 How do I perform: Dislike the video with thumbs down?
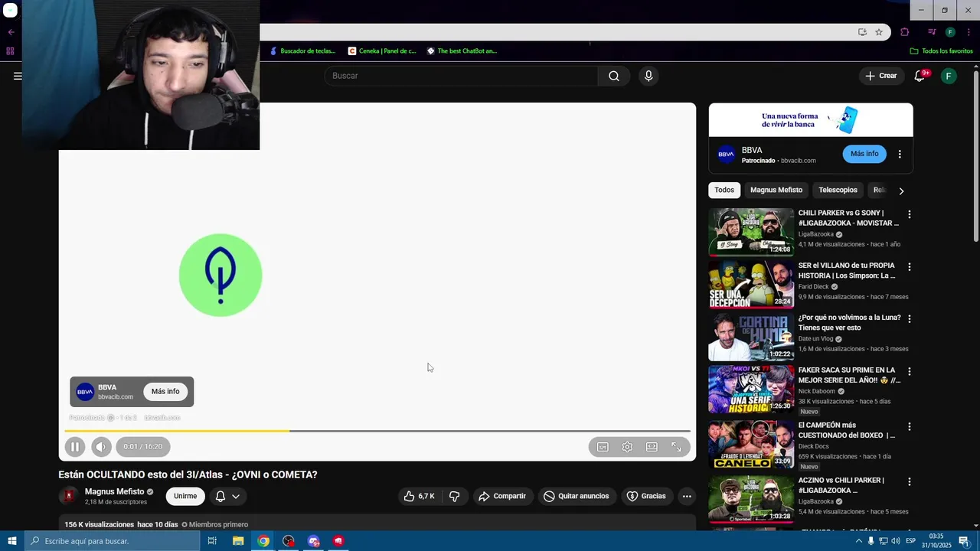click(454, 496)
